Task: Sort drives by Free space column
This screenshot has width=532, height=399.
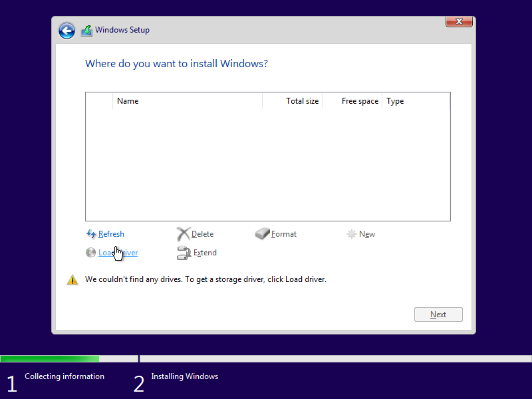Action: click(x=352, y=101)
